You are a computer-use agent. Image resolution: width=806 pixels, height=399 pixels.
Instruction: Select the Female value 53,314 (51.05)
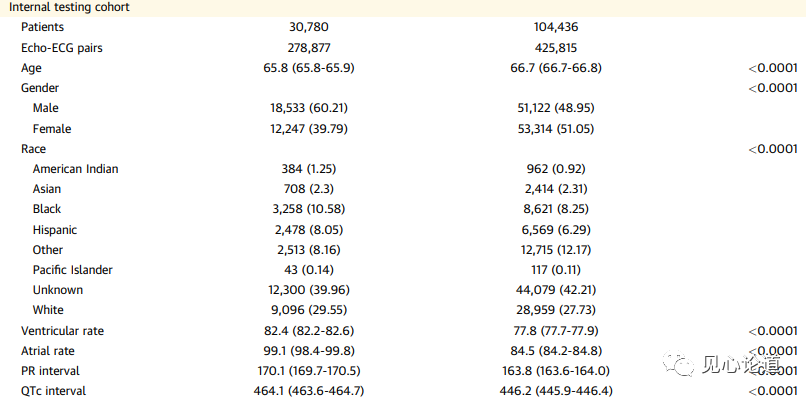pos(556,129)
